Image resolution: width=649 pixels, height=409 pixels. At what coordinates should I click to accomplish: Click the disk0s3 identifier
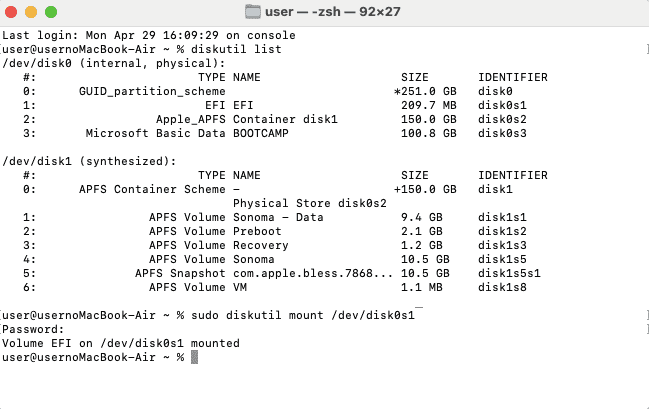pos(502,133)
